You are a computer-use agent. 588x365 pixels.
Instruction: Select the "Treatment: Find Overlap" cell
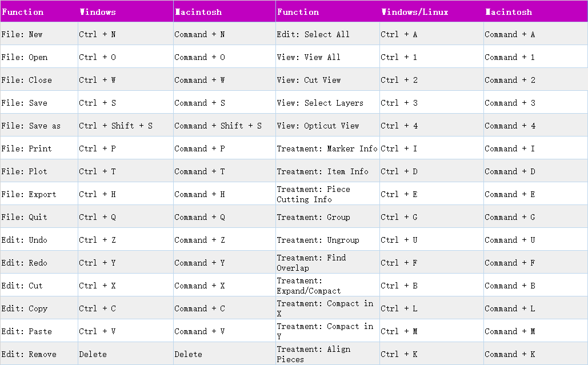(x=311, y=263)
